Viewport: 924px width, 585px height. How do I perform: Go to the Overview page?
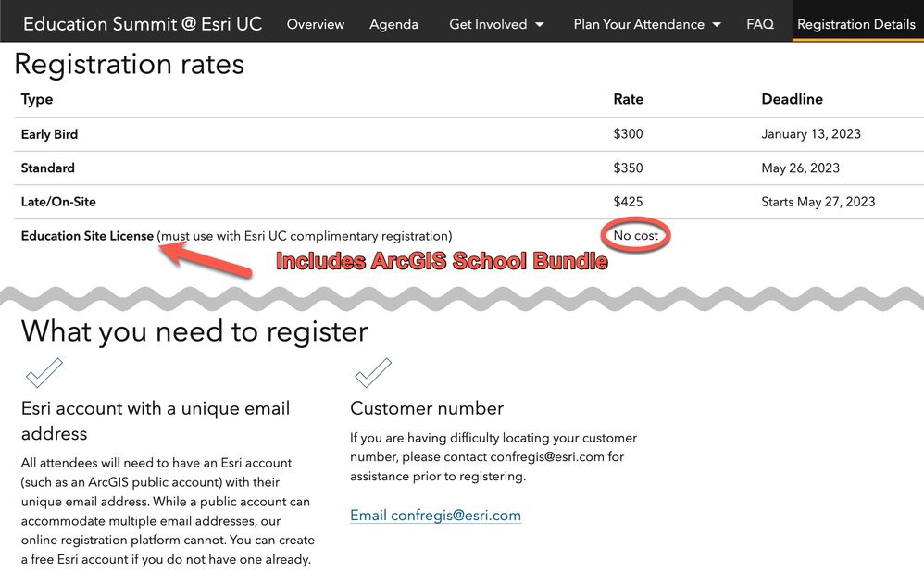[316, 24]
